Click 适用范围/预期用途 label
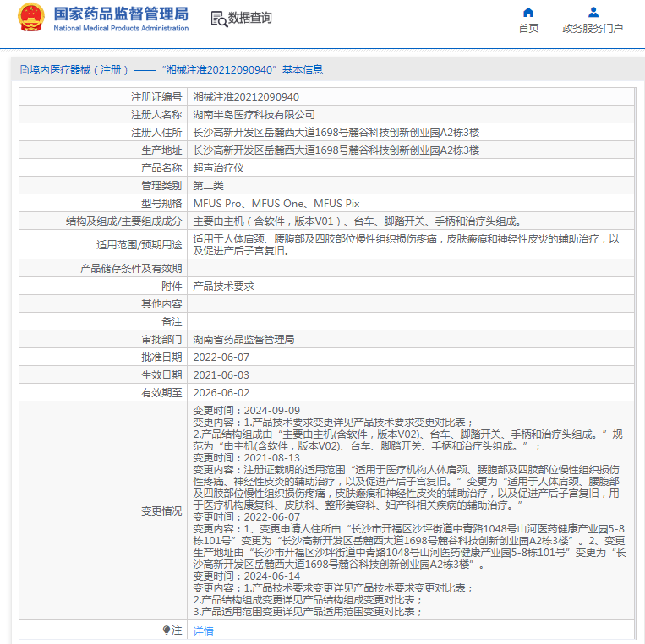Image resolution: width=645 pixels, height=644 pixels. (139, 245)
